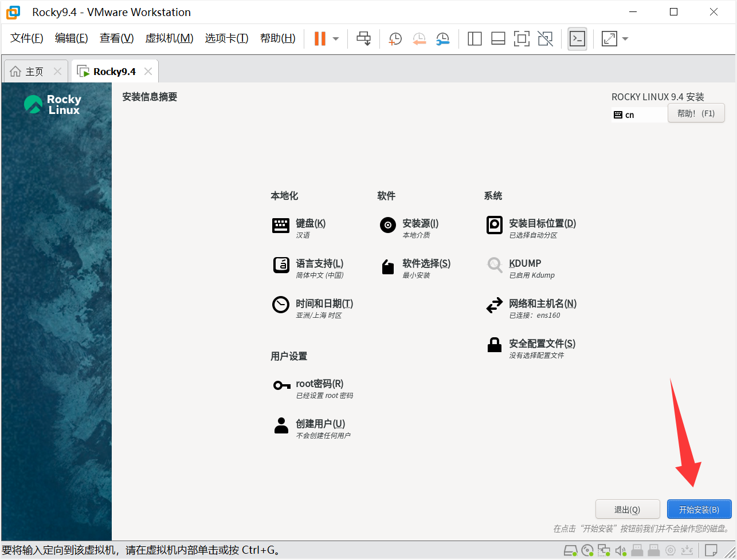Close the Rocky9.4 tab
The width and height of the screenshot is (737, 560).
[148, 72]
